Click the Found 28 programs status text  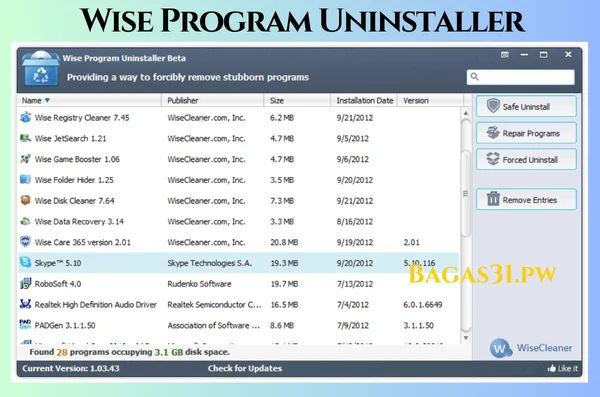[130, 352]
